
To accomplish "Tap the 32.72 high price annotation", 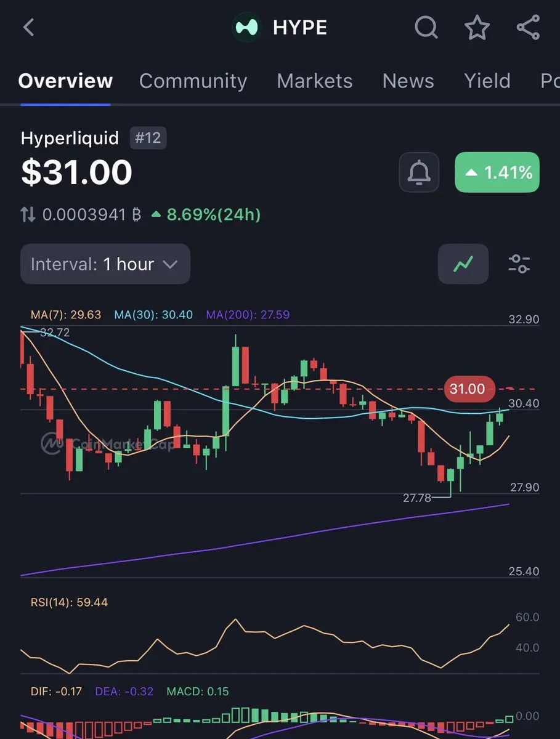I will coord(55,333).
